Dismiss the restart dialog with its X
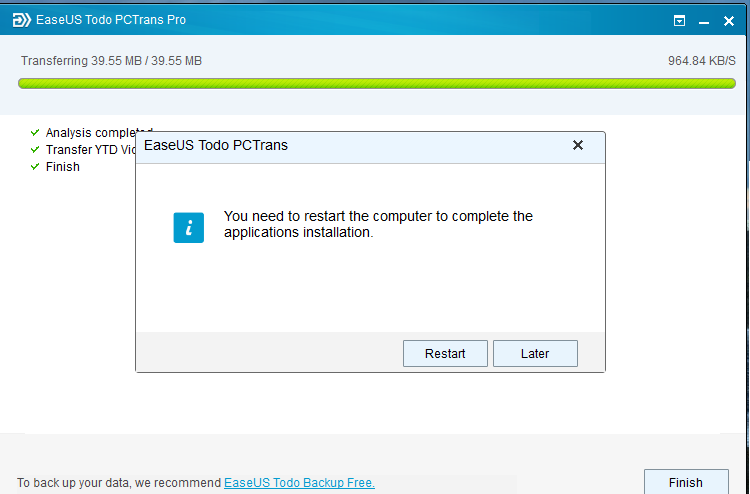Viewport: 750px width, 494px height. pyautogui.click(x=578, y=145)
